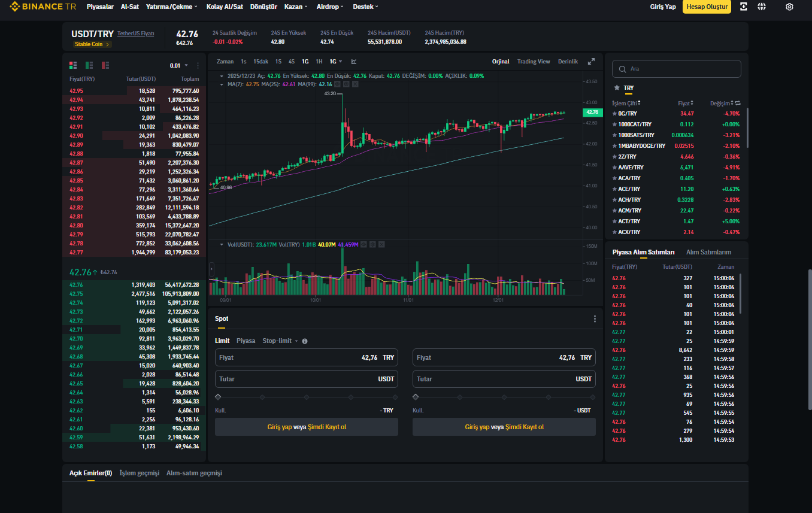Focus the sell-side Fiyat TRY field
Image resolution: width=812 pixels, height=513 pixels.
click(x=504, y=357)
